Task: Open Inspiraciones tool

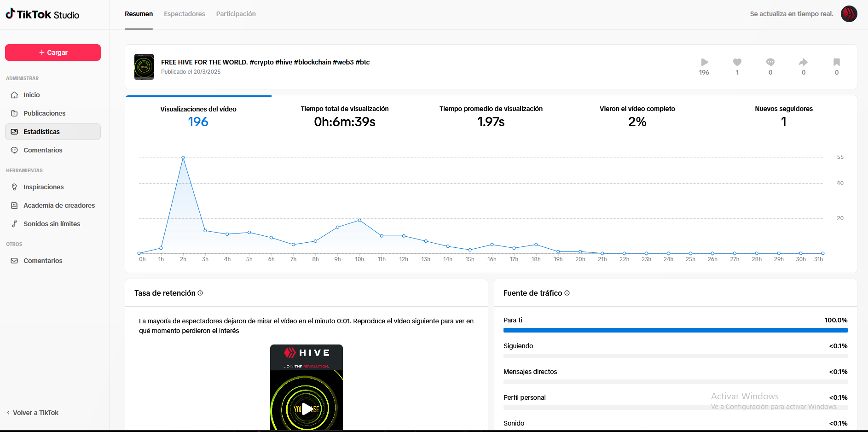Action: [53, 187]
